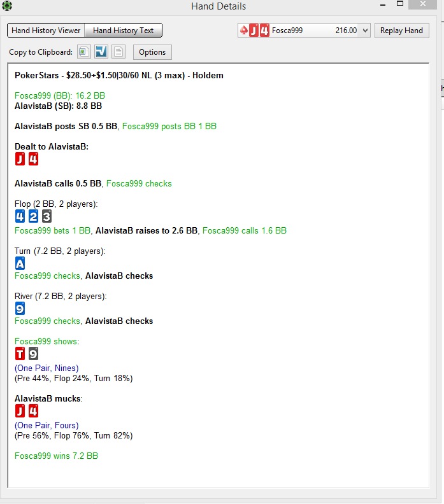This screenshot has width=444, height=504.
Task: Click 'AlavistaB calls 0.5 BB' text
Action: click(x=58, y=183)
